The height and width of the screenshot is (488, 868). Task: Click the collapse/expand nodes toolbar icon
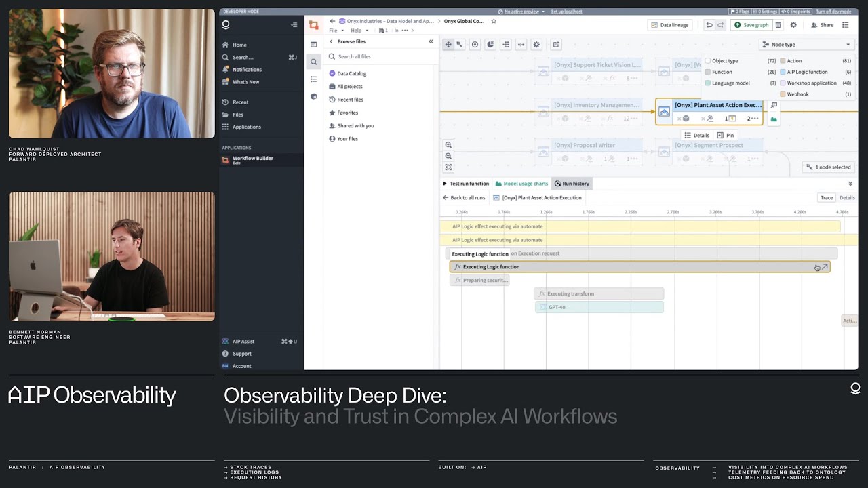coord(521,45)
